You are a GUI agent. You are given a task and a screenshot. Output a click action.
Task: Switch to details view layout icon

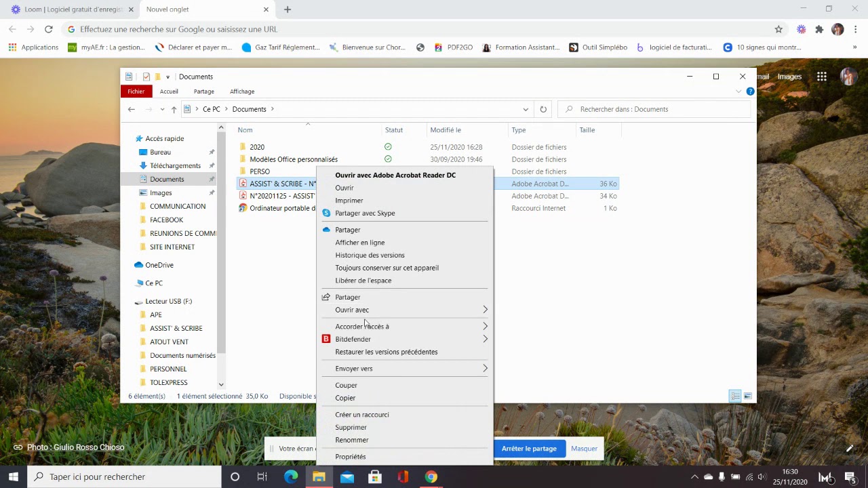[x=735, y=396]
